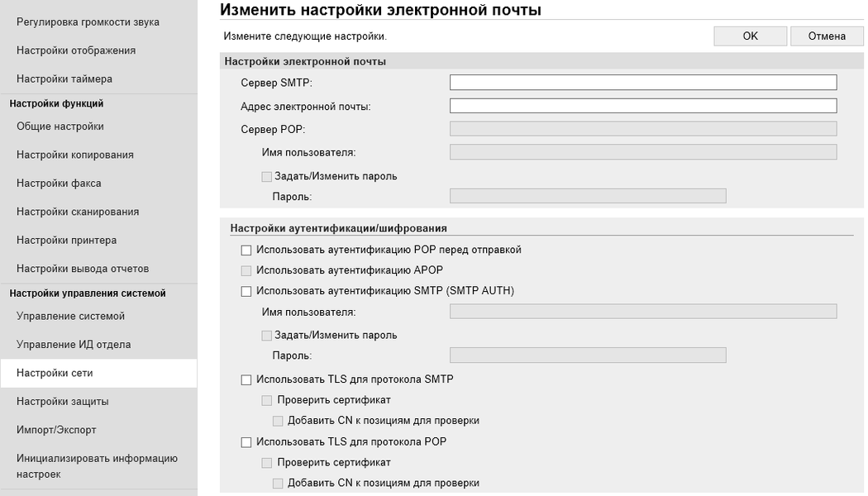Click the Сервер SMTP input field

(643, 83)
